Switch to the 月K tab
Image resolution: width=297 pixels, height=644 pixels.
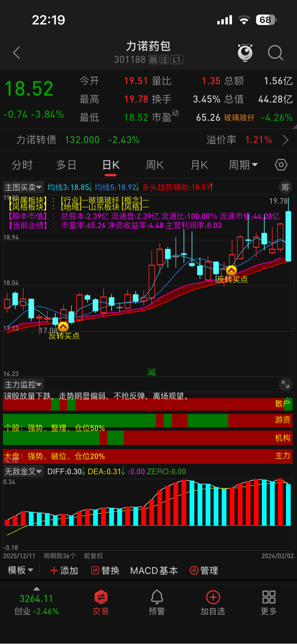199,165
